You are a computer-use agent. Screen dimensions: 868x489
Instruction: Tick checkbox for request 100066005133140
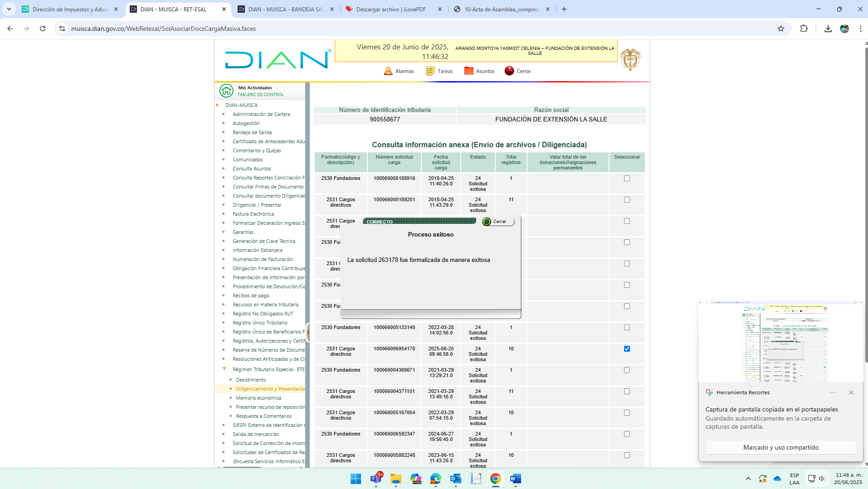(x=627, y=328)
